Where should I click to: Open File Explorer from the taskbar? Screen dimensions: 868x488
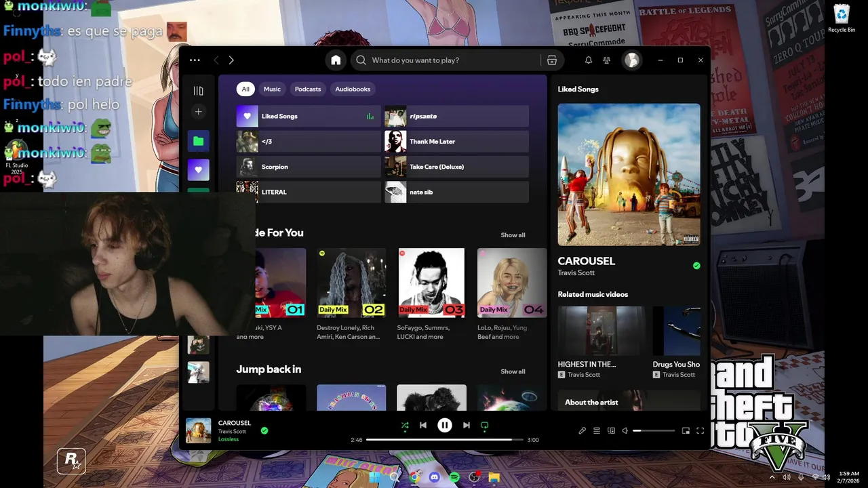click(494, 477)
